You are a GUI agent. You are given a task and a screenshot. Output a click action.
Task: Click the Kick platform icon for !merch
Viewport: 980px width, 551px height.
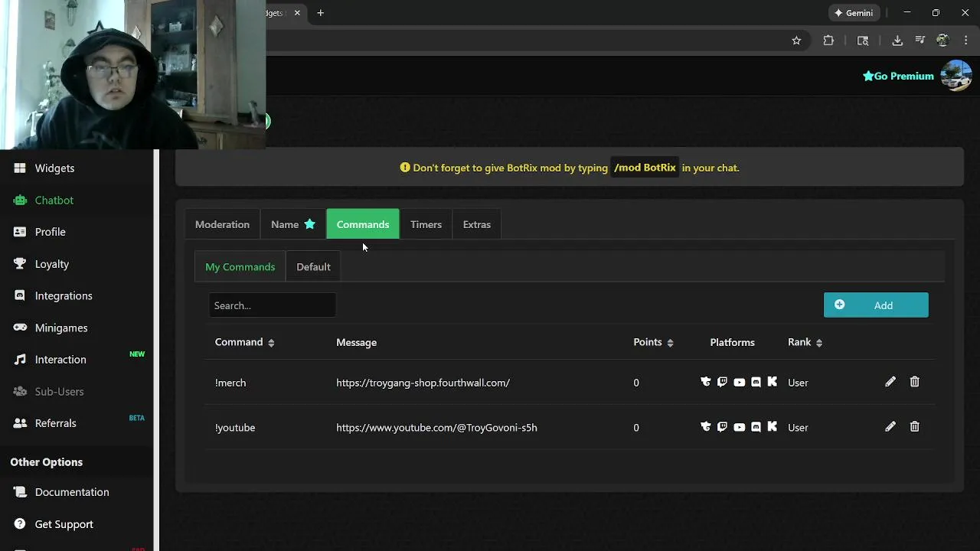(772, 382)
